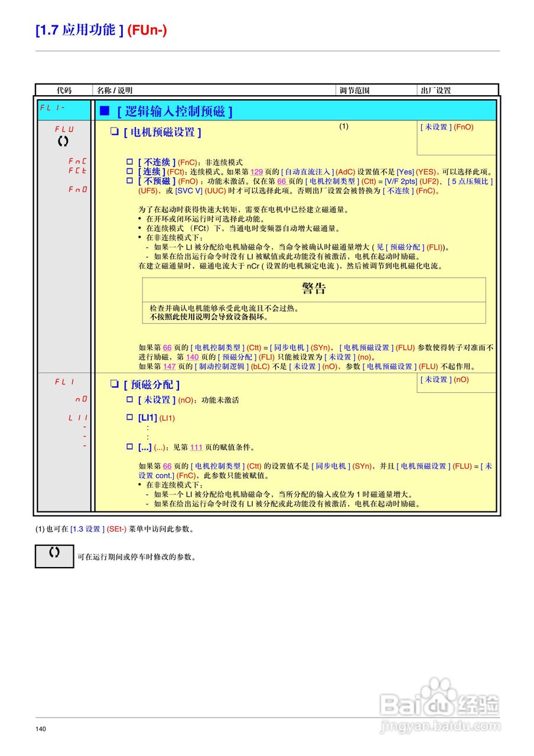The width and height of the screenshot is (534, 756).
Task: Check the checkbox before 连续 (FCt)
Action: tap(128, 171)
